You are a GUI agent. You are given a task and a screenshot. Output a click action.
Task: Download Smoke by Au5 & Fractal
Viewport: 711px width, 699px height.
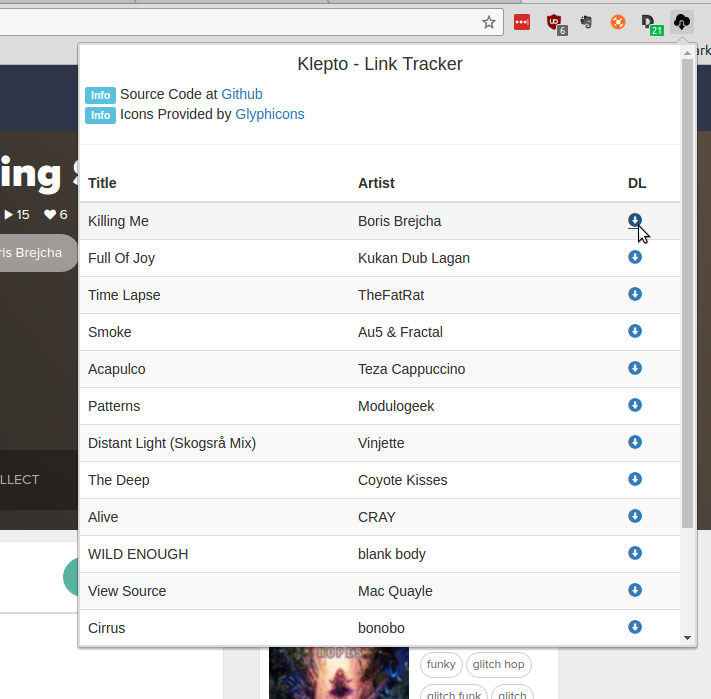pyautogui.click(x=635, y=331)
